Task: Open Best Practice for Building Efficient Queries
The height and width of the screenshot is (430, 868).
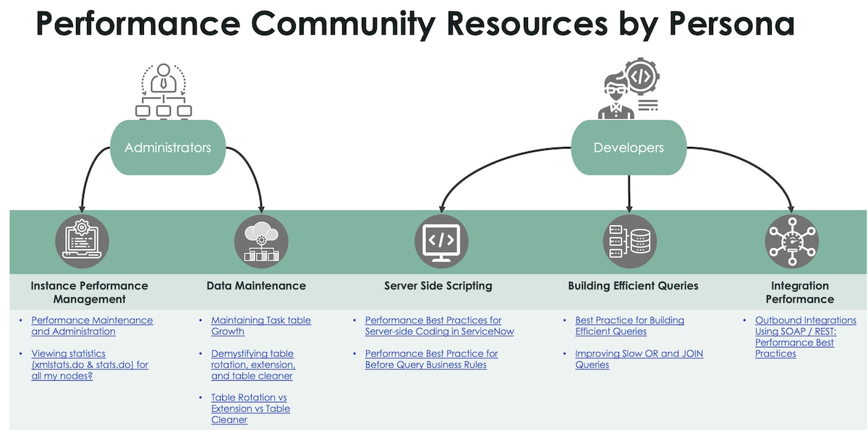Action: click(630, 326)
